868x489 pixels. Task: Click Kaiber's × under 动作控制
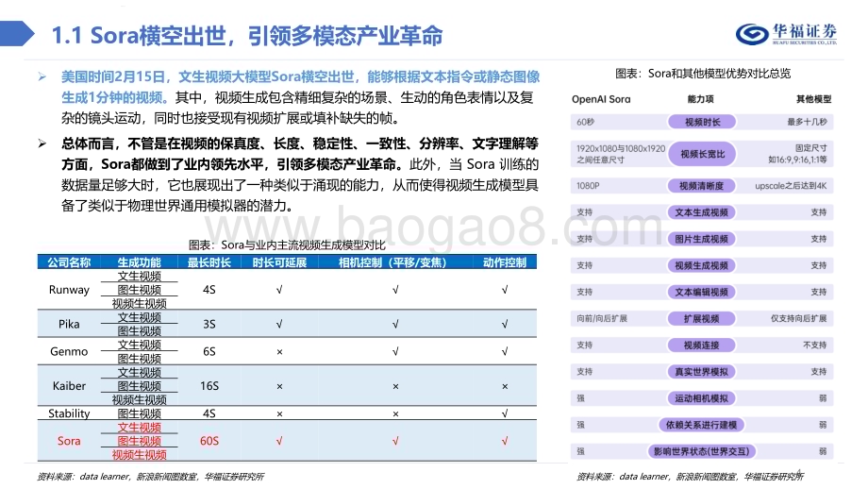(505, 386)
